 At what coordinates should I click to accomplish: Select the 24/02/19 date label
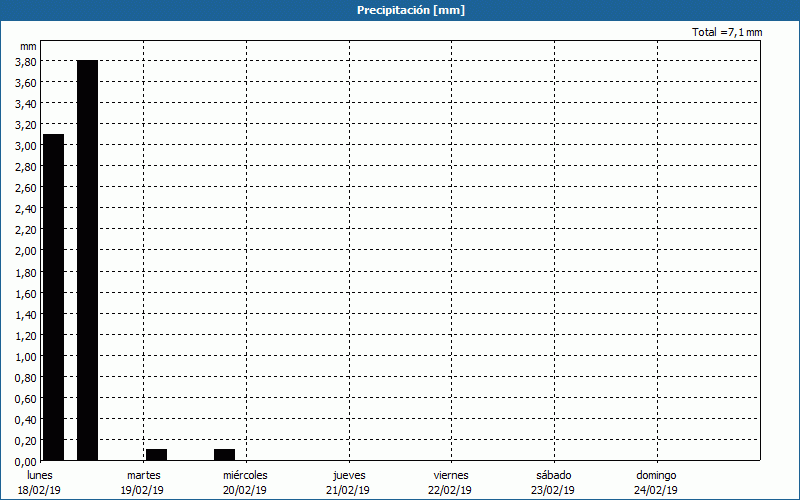656,490
